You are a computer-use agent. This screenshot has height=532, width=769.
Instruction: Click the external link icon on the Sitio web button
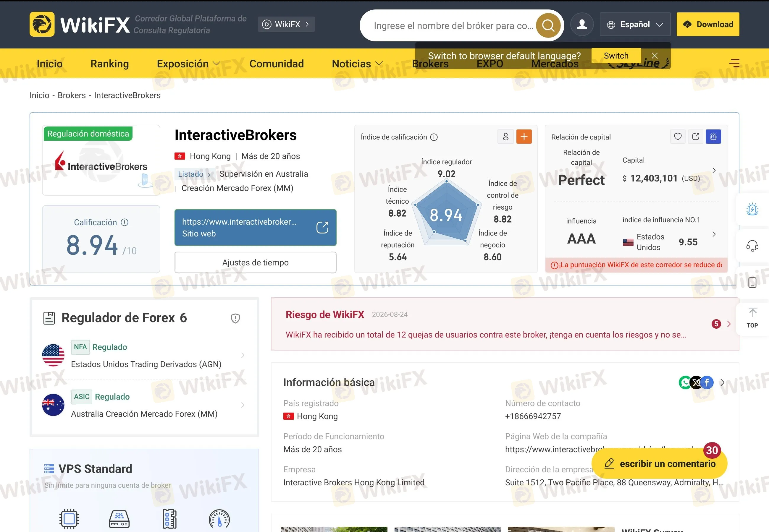click(322, 228)
